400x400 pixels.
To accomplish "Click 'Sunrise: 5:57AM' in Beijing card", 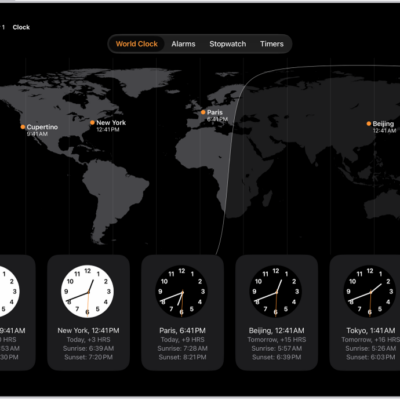I will tap(277, 348).
